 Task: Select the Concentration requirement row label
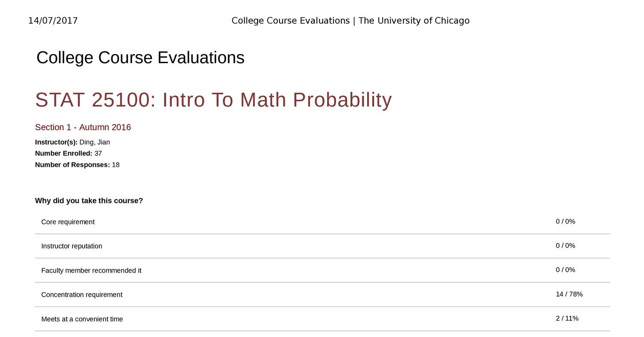[x=82, y=294]
